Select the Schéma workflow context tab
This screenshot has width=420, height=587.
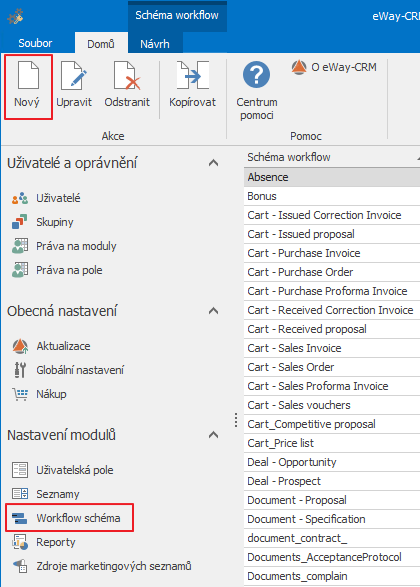[x=177, y=15]
